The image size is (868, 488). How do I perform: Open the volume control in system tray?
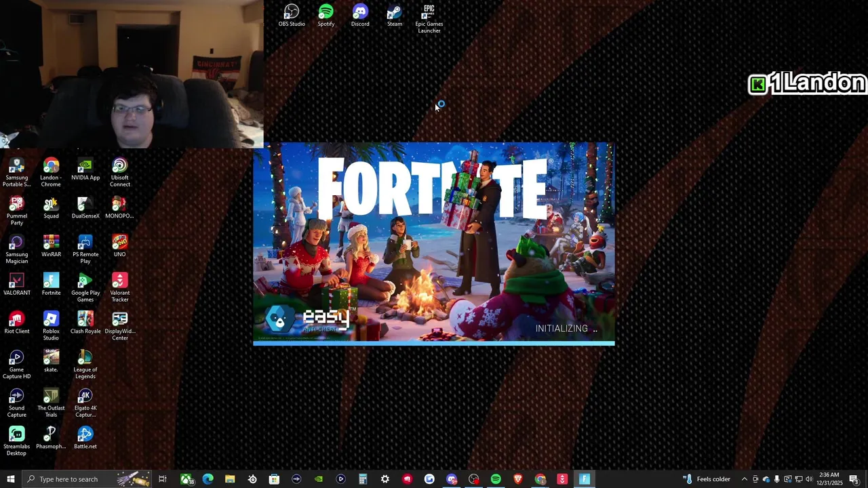point(809,479)
